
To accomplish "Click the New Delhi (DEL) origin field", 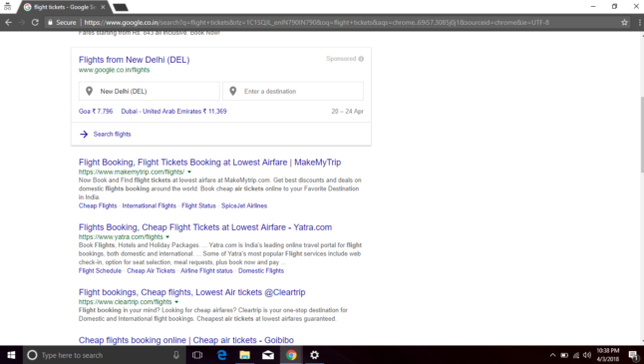I will 150,91.
